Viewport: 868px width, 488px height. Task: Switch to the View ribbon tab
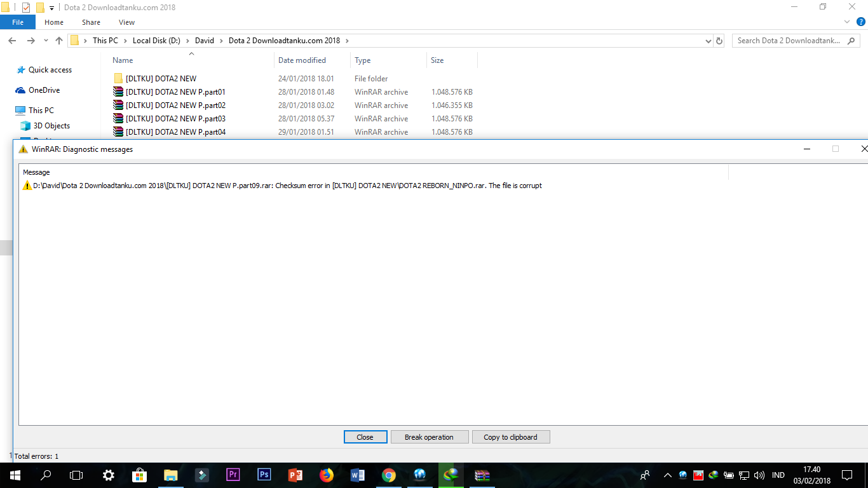(x=127, y=22)
